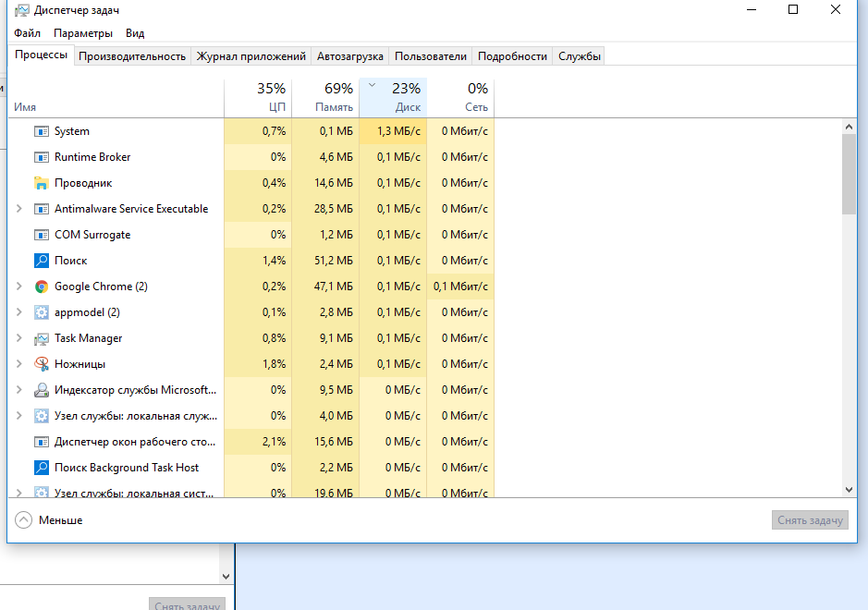868x610 pixels.
Task: Click the sort arrow on Диск column
Action: [x=372, y=85]
